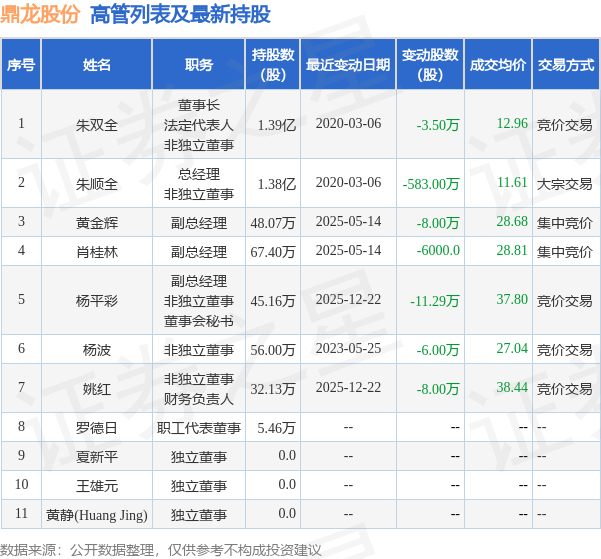Click the holding value 1.39亿
Image resolution: width=601 pixels, height=559 pixels.
click(277, 125)
